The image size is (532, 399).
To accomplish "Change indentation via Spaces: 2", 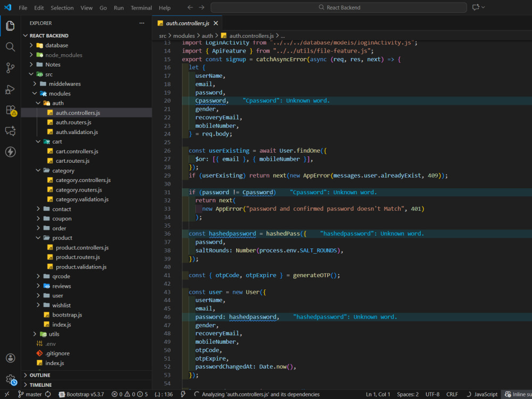I will [408, 394].
